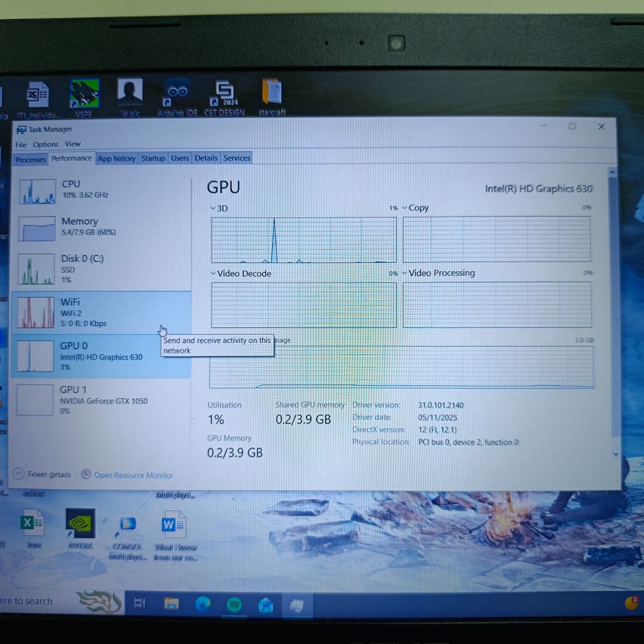Switch to the App history tab
644x644 pixels.
(x=116, y=158)
